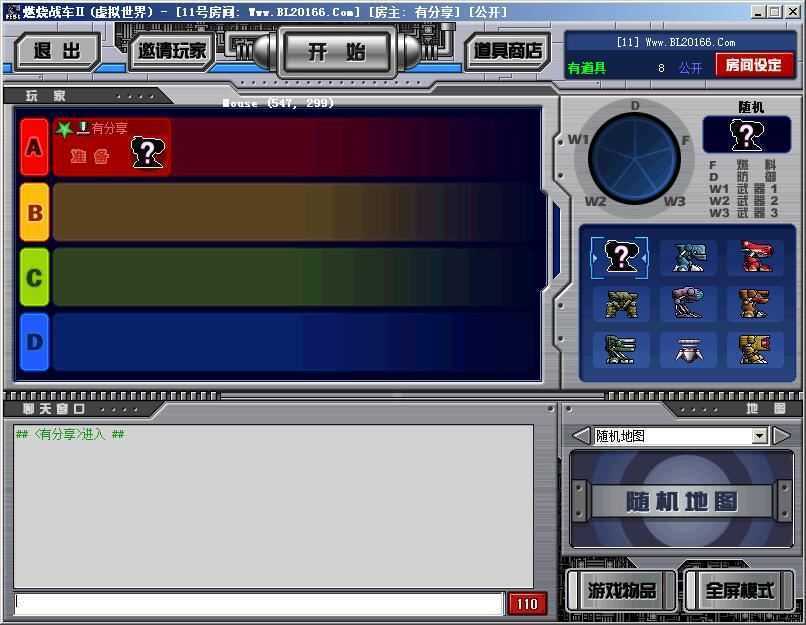Click the 开始 start button
Viewport: 806px width, 625px height.
[336, 51]
